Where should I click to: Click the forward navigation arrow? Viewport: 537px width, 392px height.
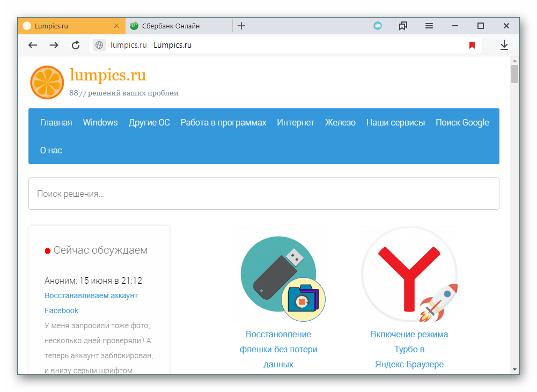54,46
